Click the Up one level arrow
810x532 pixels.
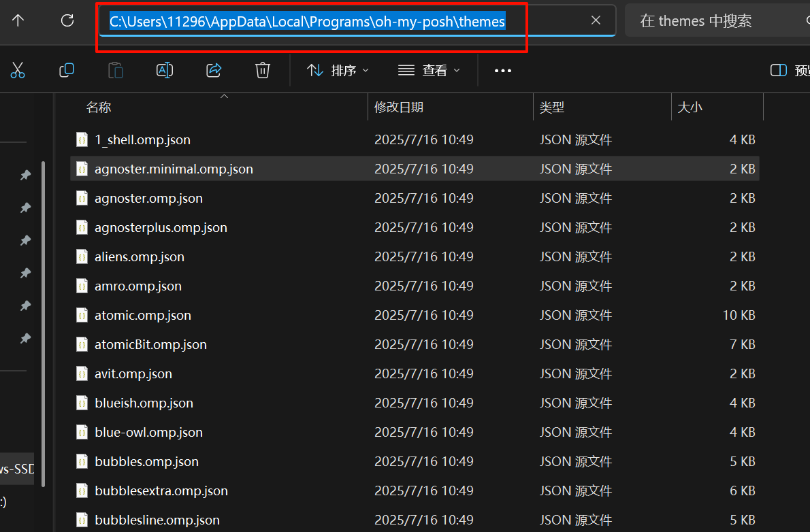[x=18, y=20]
